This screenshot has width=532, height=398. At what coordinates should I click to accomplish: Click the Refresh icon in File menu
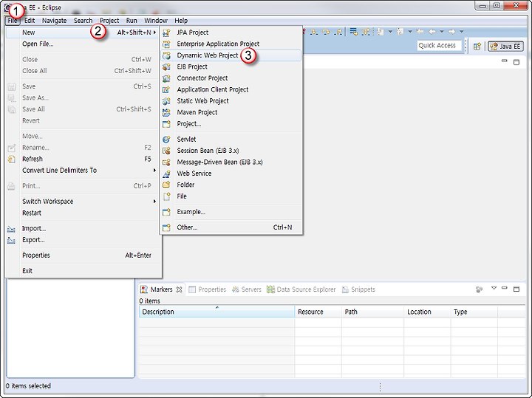coord(12,159)
